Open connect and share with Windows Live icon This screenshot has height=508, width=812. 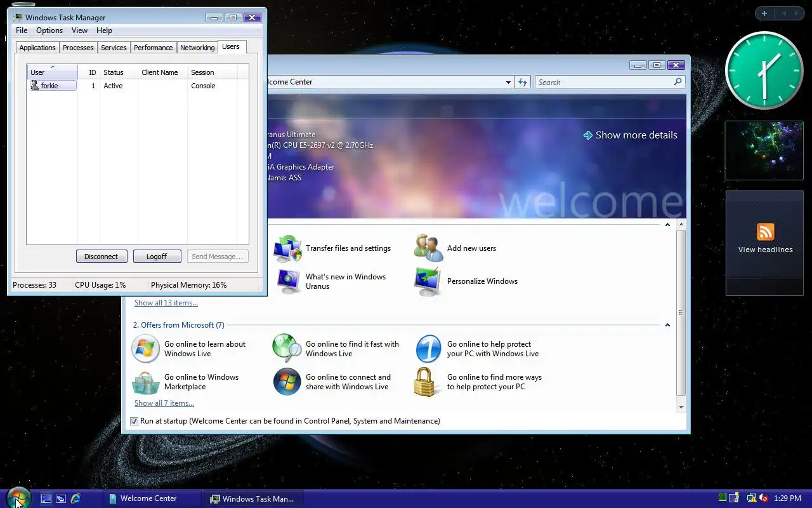point(287,382)
